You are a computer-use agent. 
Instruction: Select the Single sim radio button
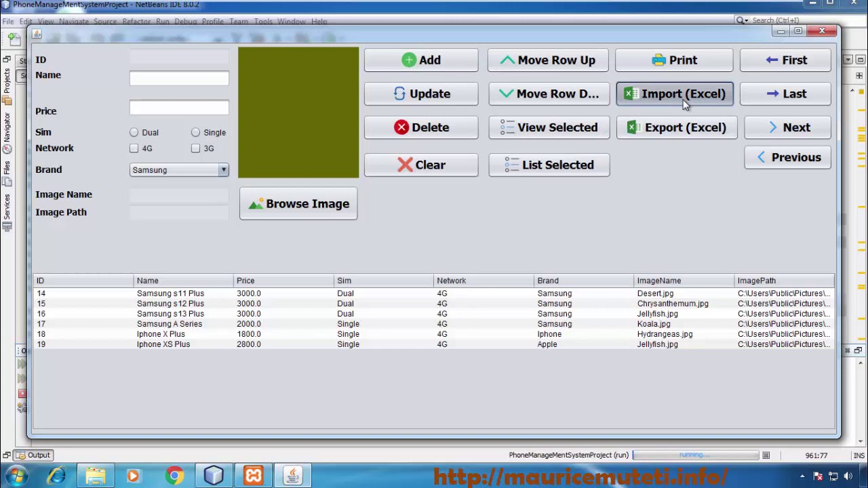click(x=195, y=133)
